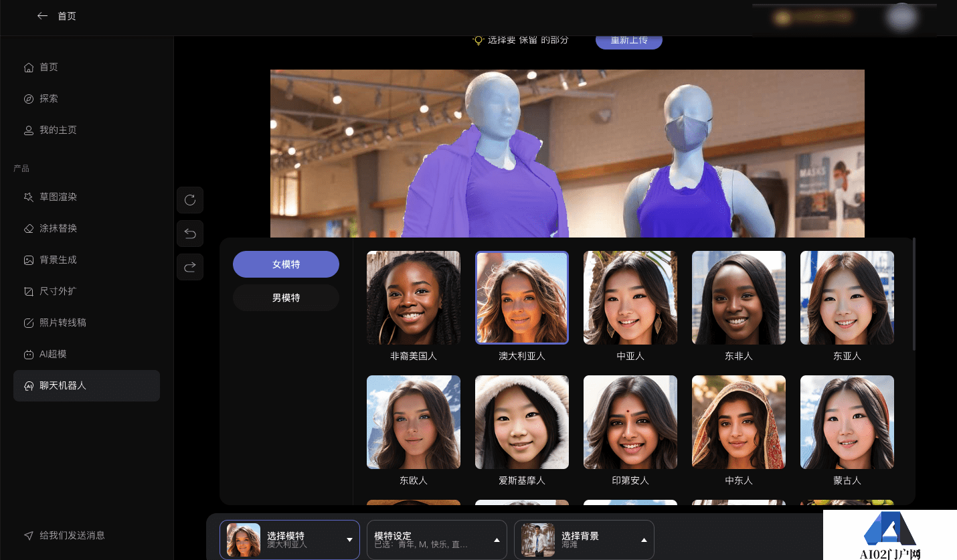Screen dimensions: 957x560
Task: Click the redo arrow icon
Action: (190, 267)
